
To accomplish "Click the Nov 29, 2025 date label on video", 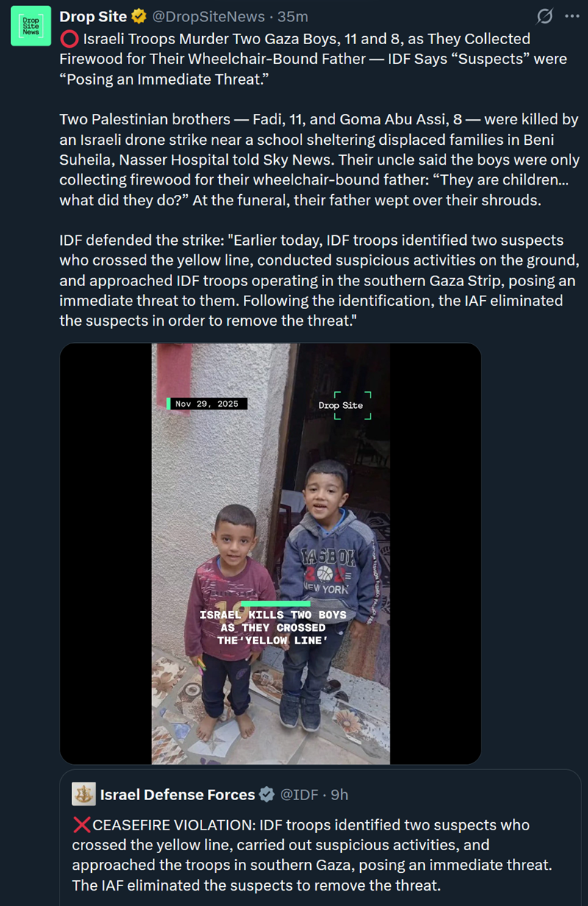I will pos(207,404).
